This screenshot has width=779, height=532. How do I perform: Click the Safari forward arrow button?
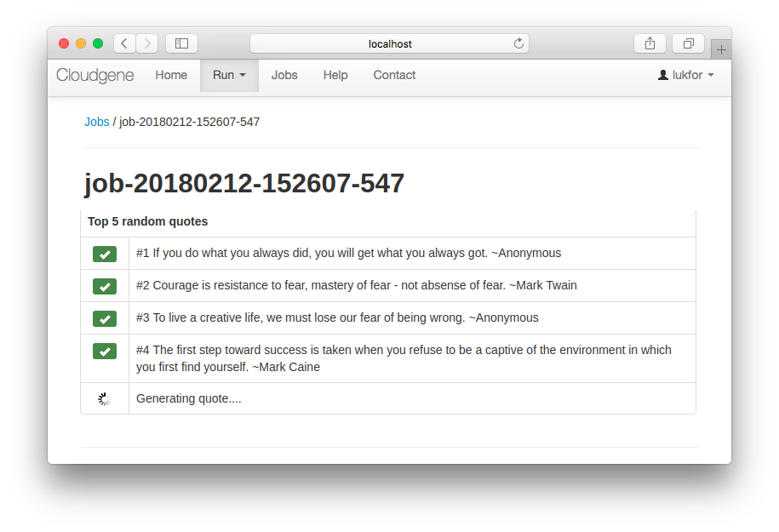147,43
